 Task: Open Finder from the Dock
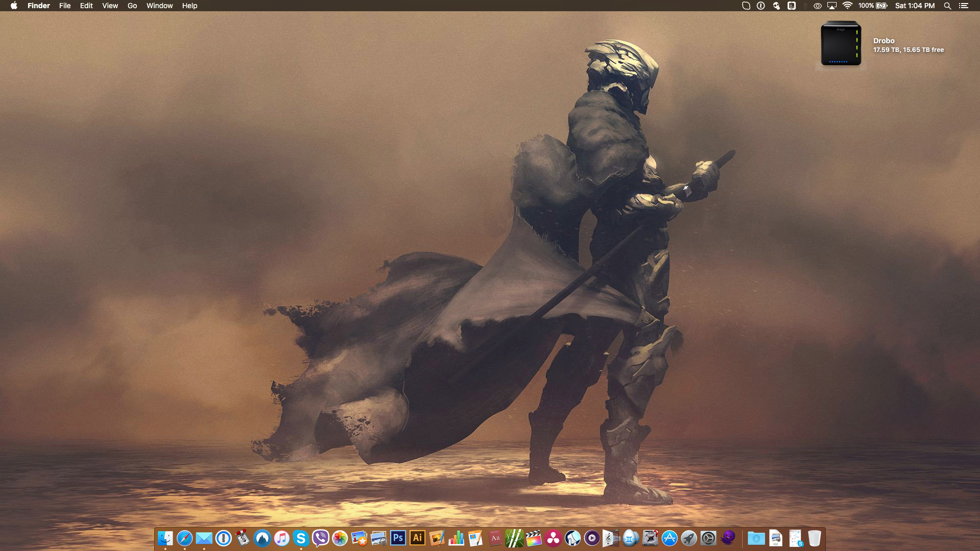pos(165,538)
